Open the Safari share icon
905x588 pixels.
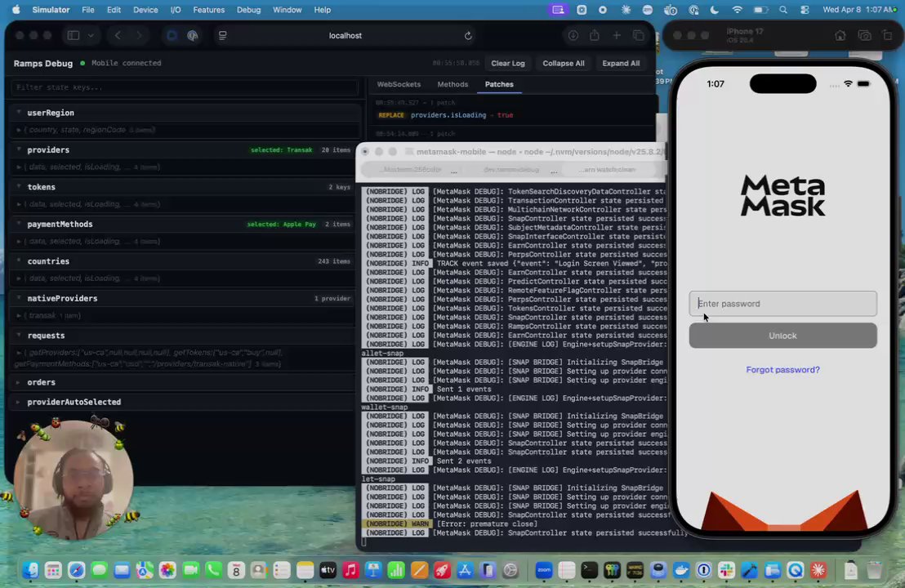click(x=595, y=35)
